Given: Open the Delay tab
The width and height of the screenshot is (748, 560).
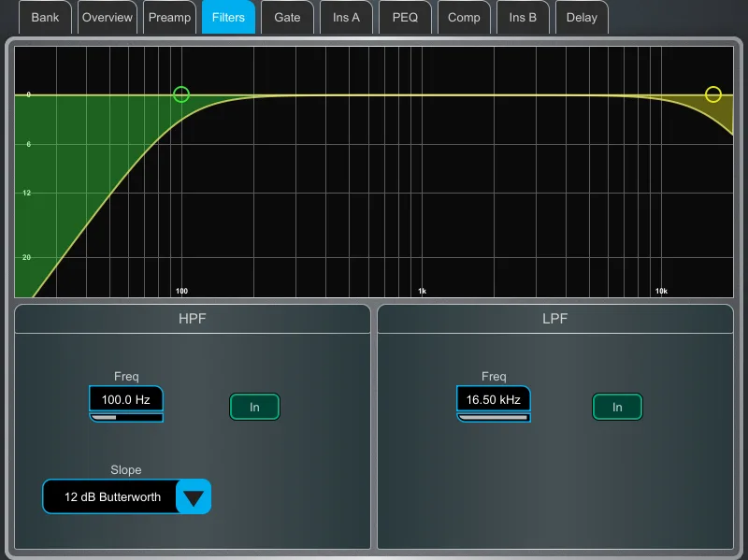Looking at the screenshot, I should coord(582,17).
